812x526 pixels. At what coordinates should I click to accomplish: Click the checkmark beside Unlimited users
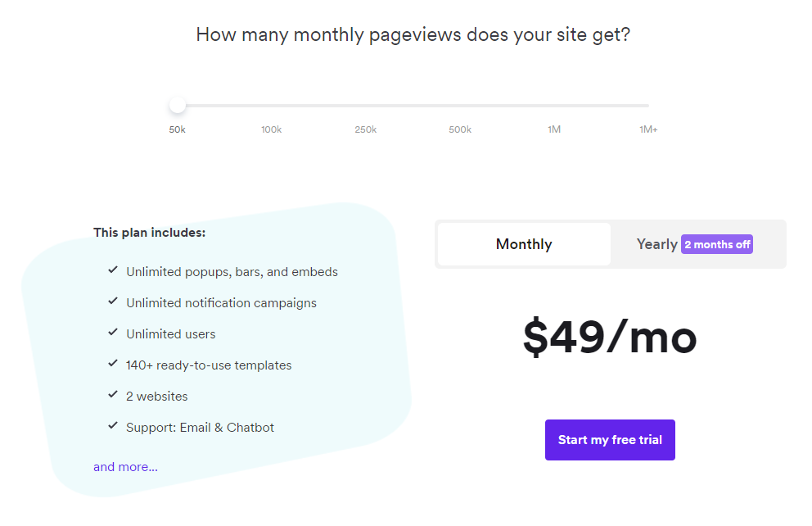[x=113, y=333]
